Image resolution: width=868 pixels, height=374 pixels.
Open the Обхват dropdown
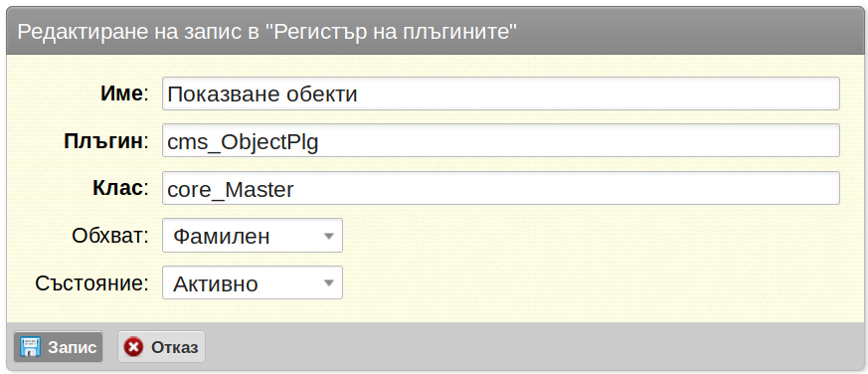253,236
